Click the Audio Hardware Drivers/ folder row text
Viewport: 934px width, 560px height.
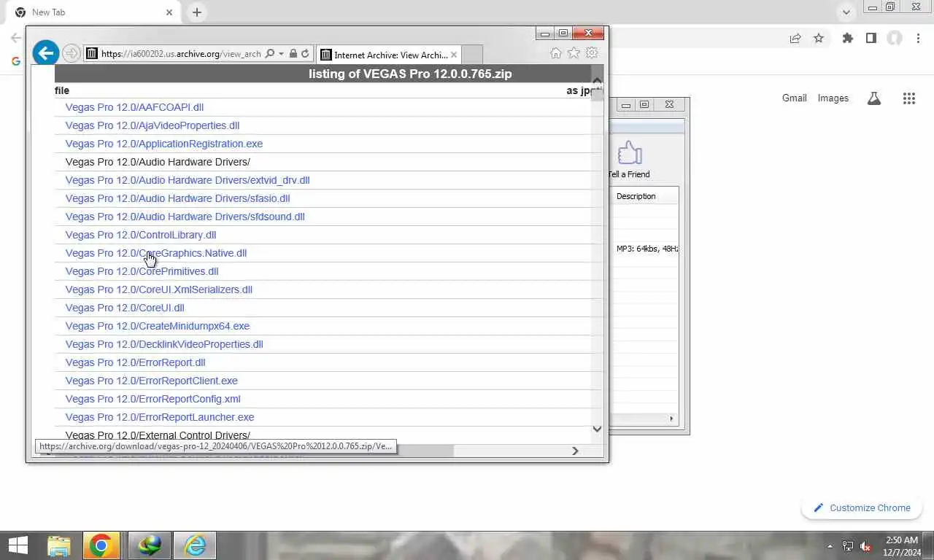click(158, 162)
